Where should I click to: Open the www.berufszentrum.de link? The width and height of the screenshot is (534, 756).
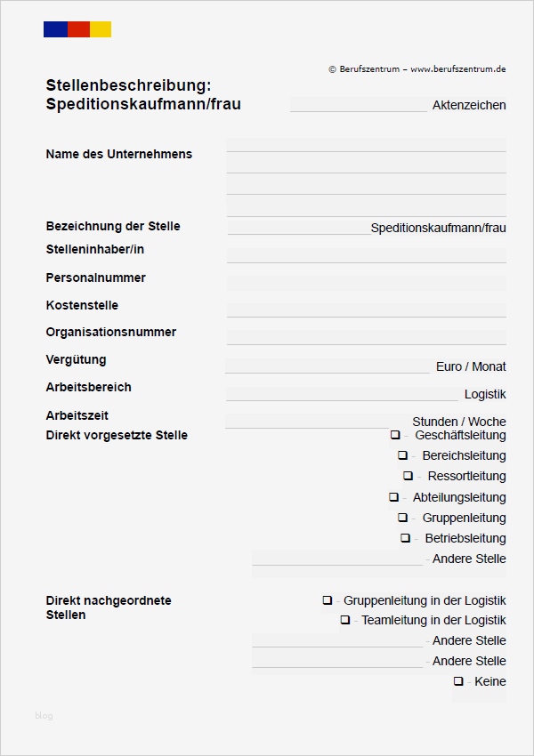tap(457, 68)
